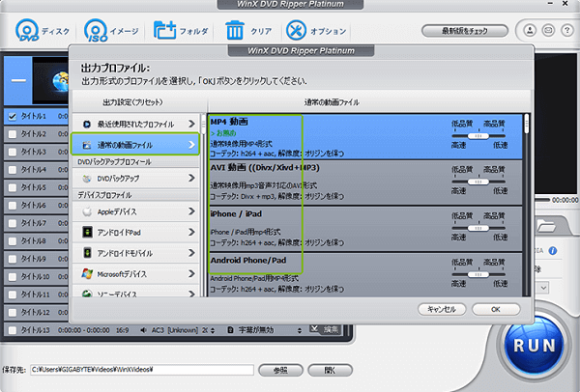Click the 開く (Open) button
Viewport: 580px width, 392px height.
(330, 370)
